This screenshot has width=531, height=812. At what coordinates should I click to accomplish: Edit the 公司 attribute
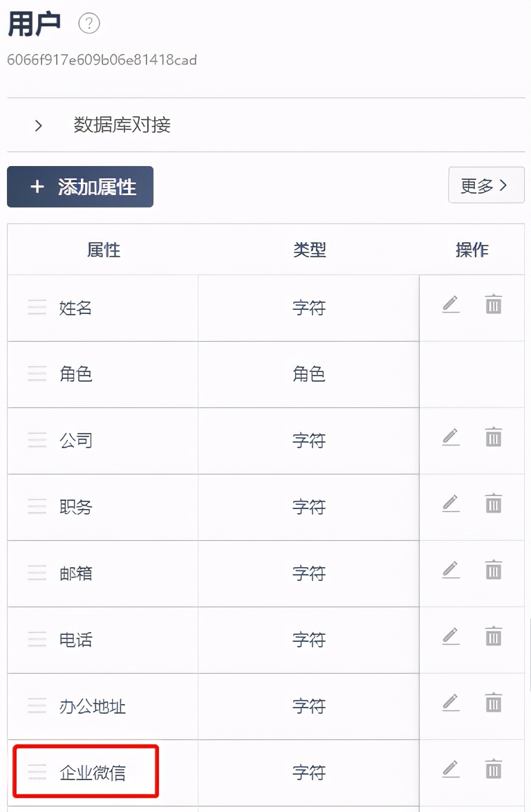point(451,437)
